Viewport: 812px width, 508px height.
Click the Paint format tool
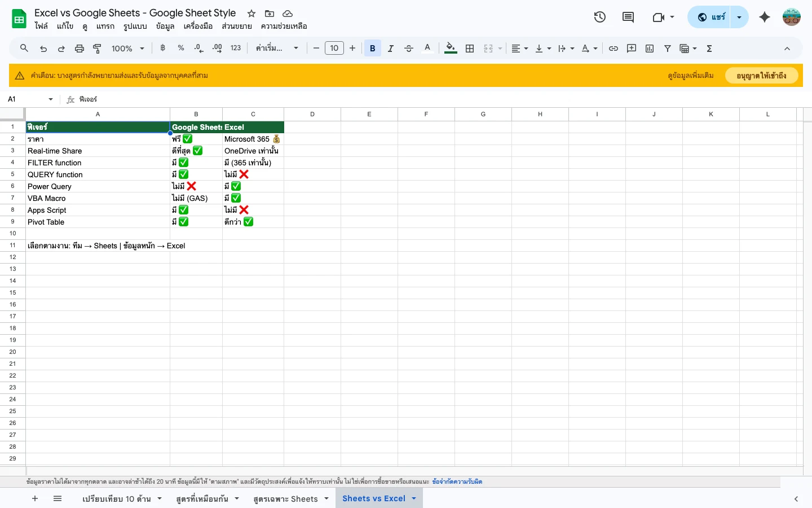pos(97,48)
